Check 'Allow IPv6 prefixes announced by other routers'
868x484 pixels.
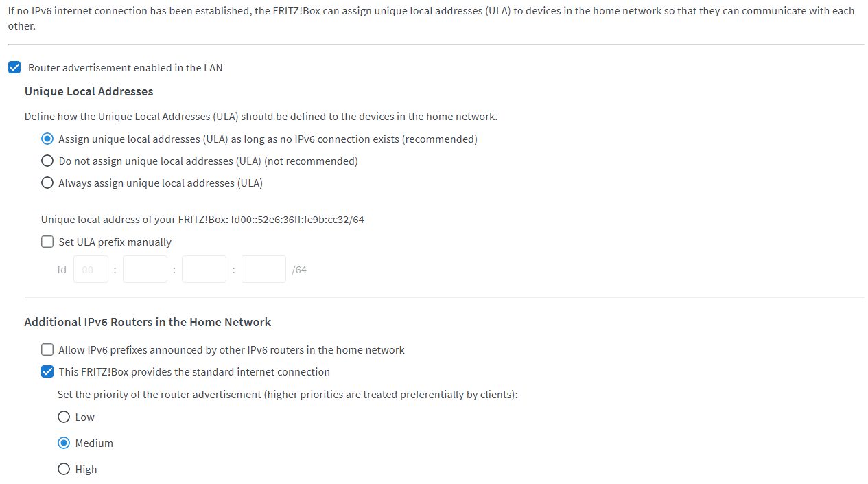click(47, 350)
